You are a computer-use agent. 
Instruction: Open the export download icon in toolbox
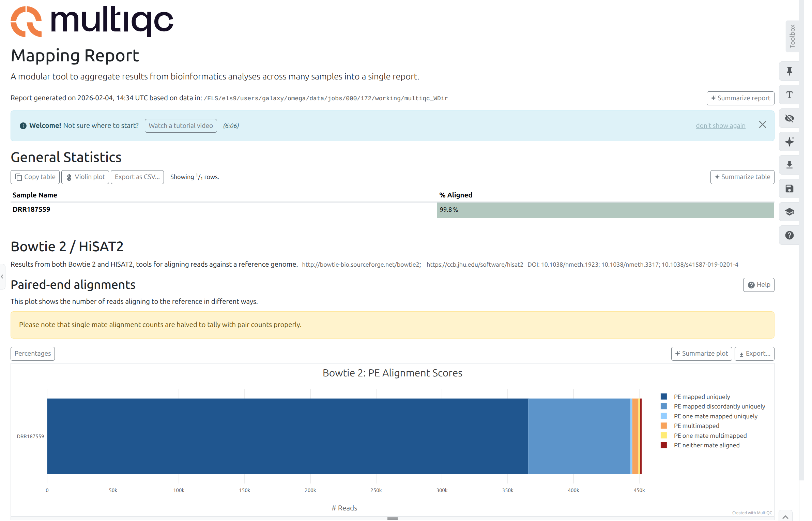789,165
